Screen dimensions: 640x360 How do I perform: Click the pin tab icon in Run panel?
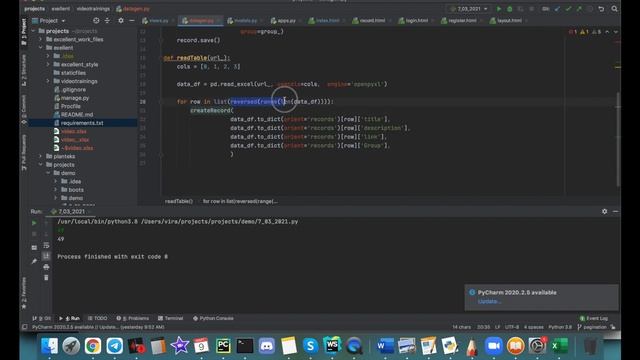(x=34, y=261)
